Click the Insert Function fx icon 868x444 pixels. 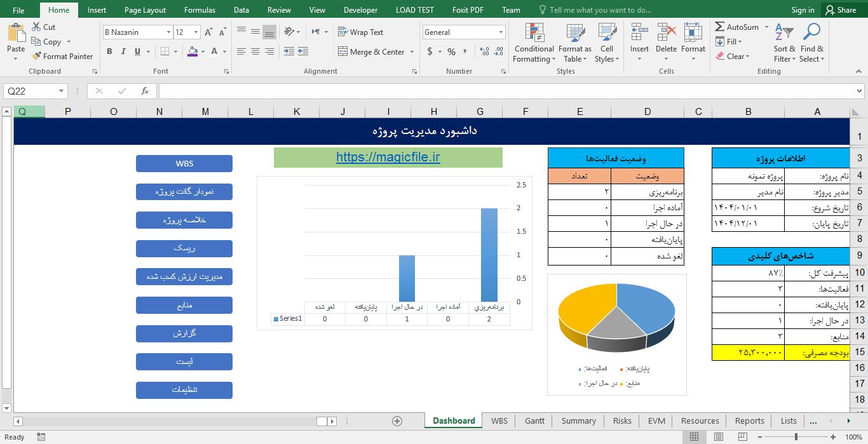pos(145,91)
